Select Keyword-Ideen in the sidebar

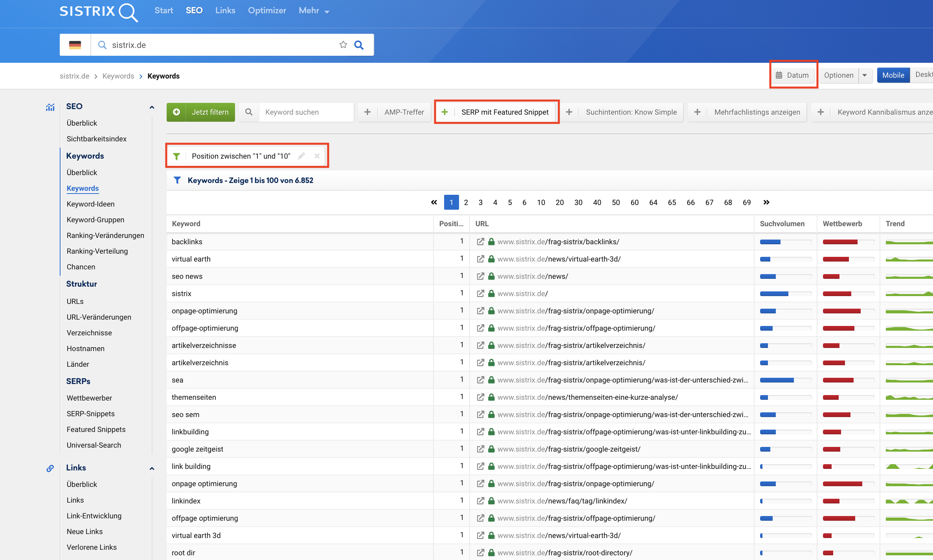click(91, 204)
